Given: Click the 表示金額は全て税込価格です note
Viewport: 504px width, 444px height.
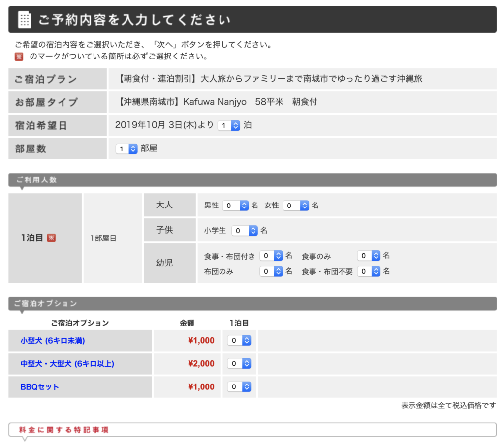Looking at the screenshot, I should [x=448, y=406].
